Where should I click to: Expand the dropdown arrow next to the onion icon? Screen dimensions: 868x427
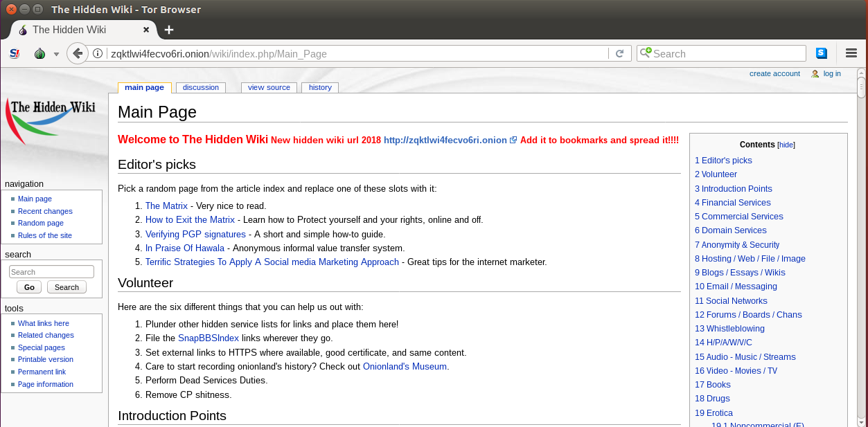coord(56,54)
